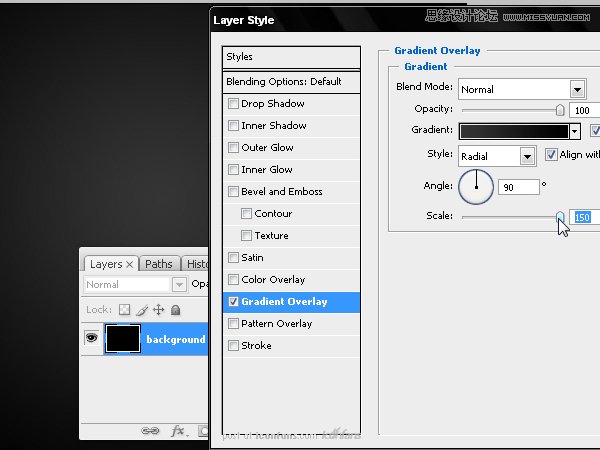Click the link layers chain icon
The height and width of the screenshot is (450, 600).
(x=150, y=431)
